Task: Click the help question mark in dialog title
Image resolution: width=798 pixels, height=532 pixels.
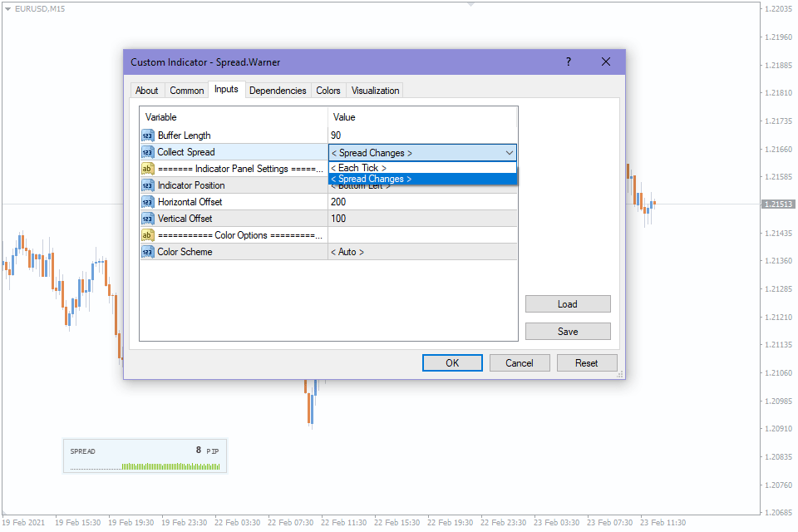Action: coord(569,62)
